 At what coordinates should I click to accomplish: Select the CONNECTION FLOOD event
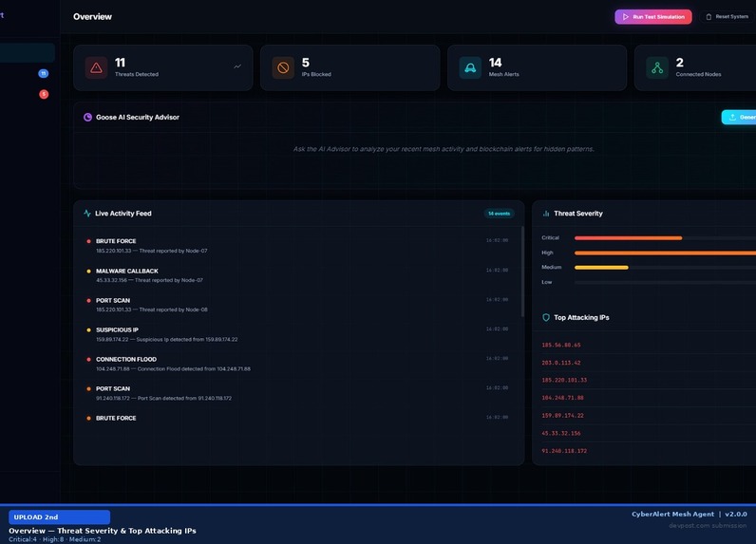coord(297,364)
